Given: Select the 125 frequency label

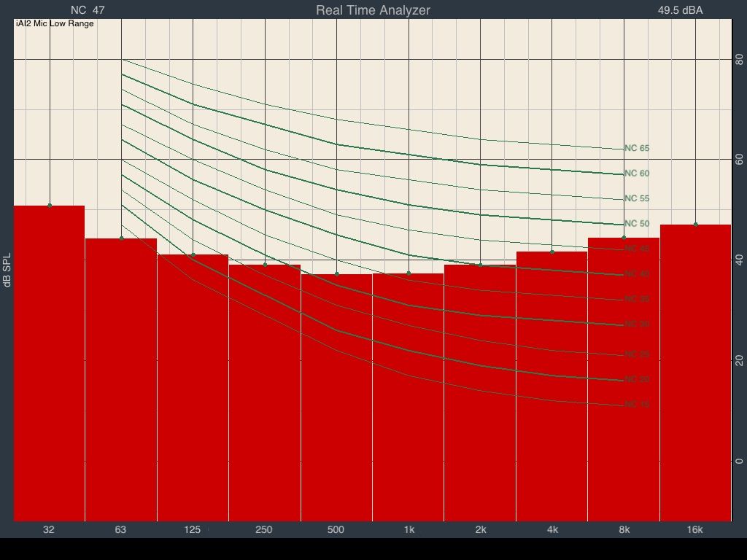Looking at the screenshot, I should (x=192, y=529).
